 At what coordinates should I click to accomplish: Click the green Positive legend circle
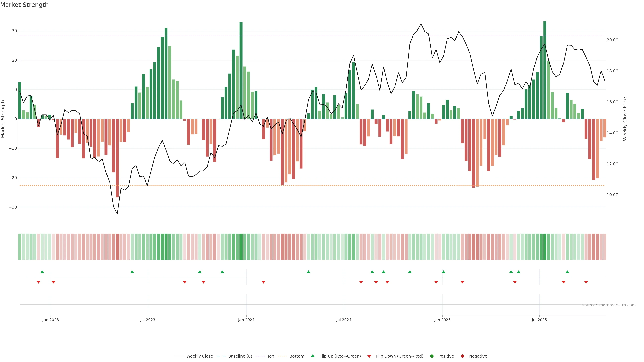[x=432, y=356]
